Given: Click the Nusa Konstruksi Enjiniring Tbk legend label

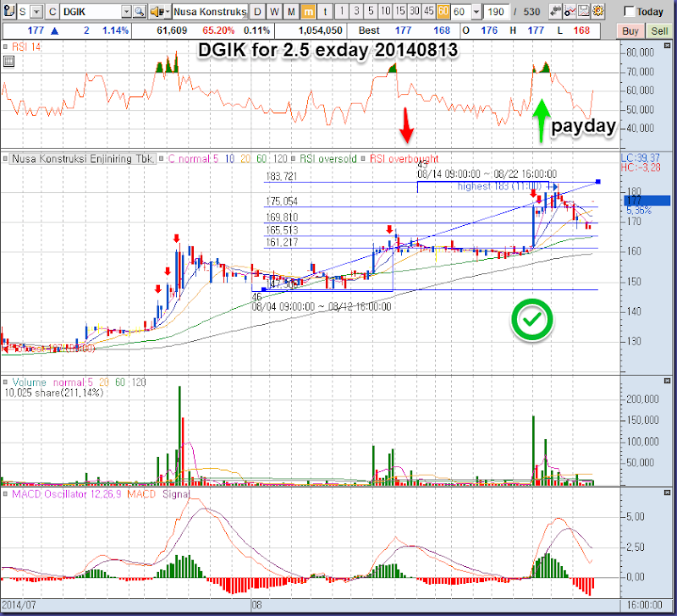Looking at the screenshot, I should pyautogui.click(x=82, y=159).
